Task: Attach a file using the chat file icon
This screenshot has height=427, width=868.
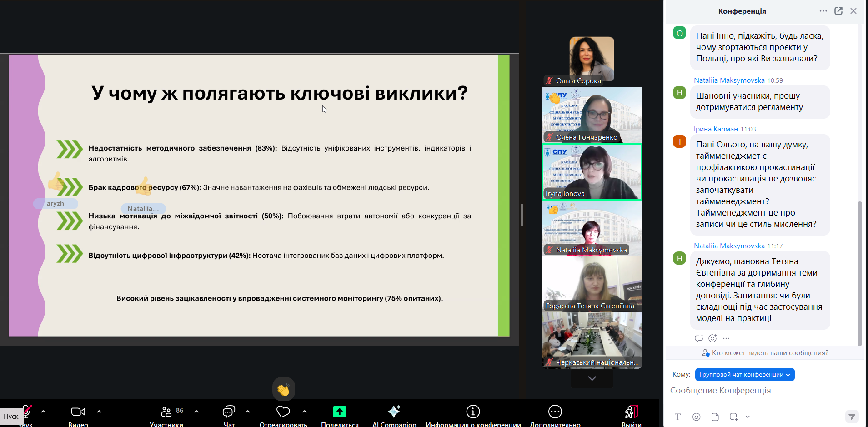Action: click(x=715, y=417)
